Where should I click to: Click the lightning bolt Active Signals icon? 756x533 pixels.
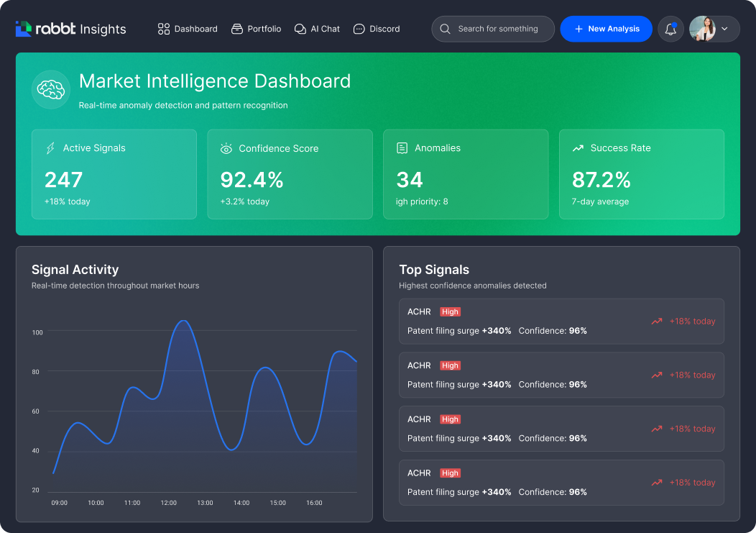click(x=50, y=148)
